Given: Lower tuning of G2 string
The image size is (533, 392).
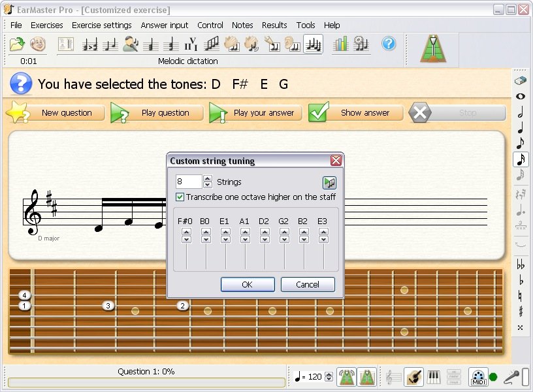Looking at the screenshot, I should 285,239.
